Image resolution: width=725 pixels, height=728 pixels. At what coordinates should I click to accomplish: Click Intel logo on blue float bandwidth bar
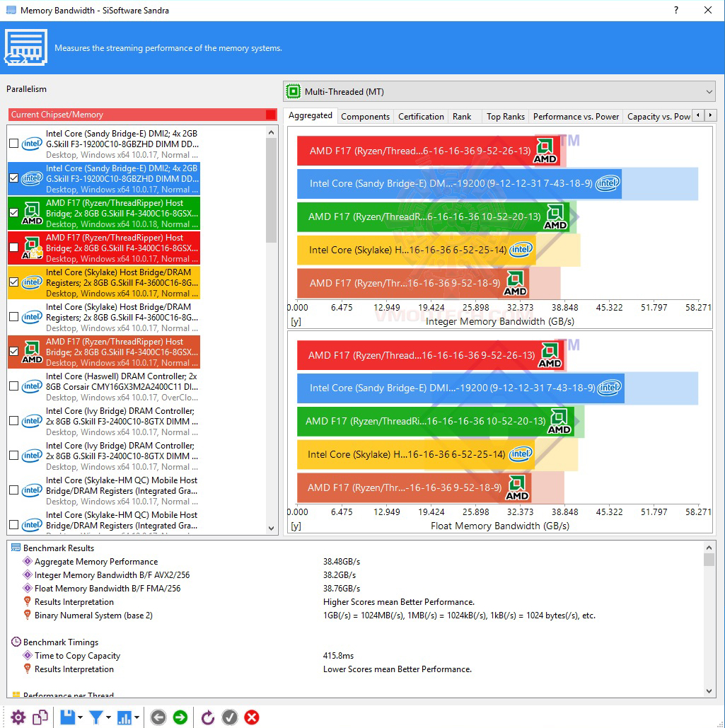(609, 387)
